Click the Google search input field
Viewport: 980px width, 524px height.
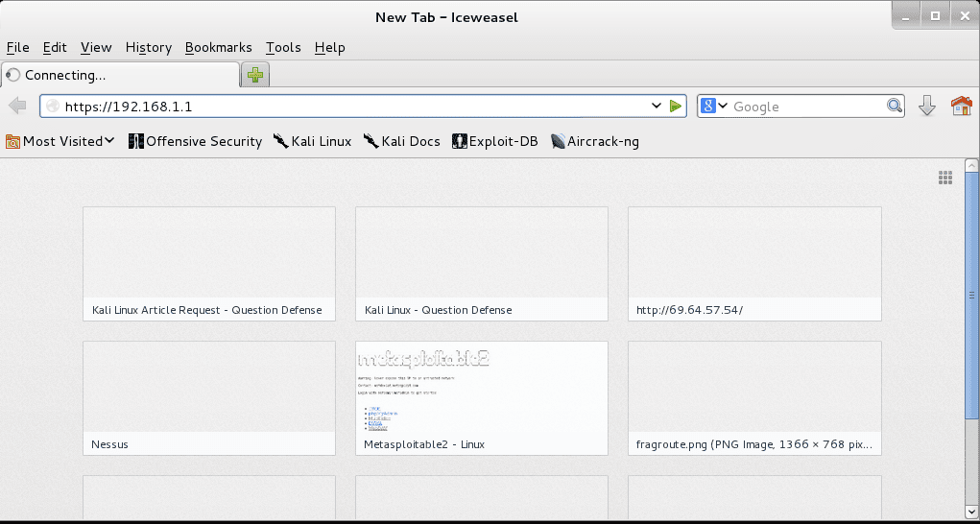point(807,107)
